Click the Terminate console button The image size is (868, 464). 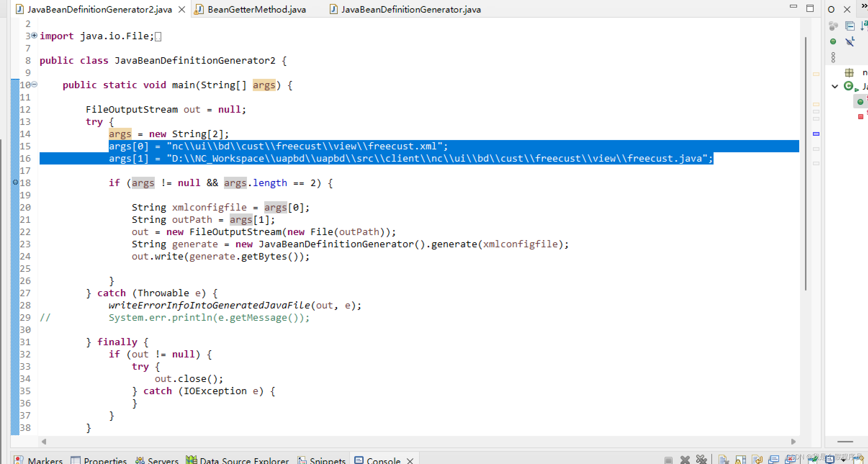668,460
